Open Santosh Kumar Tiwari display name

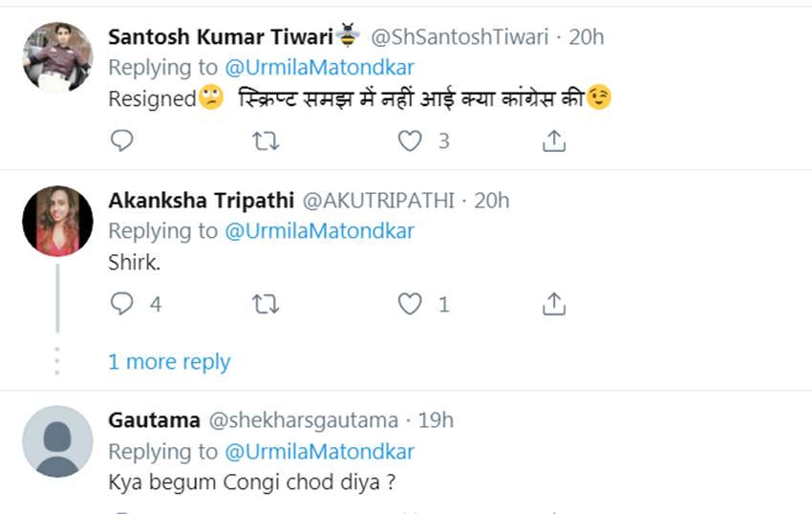(221, 37)
